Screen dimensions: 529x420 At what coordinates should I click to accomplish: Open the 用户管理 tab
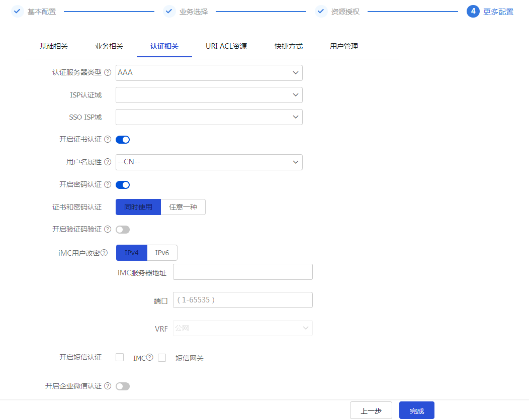[343, 46]
